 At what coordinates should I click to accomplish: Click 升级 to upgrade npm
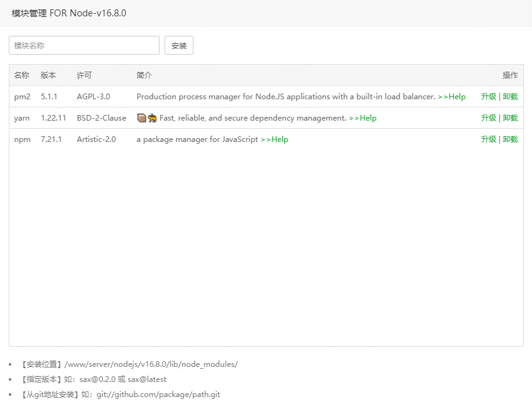(x=489, y=139)
